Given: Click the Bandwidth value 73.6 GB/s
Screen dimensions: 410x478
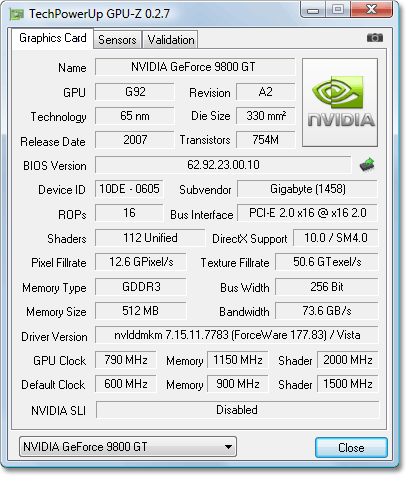Looking at the screenshot, I should (x=327, y=311).
